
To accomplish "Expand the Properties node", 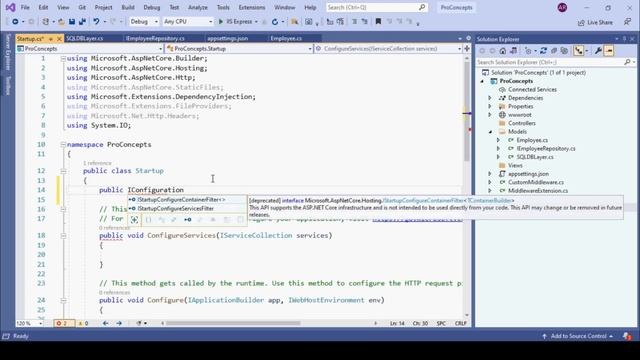I will (x=490, y=107).
